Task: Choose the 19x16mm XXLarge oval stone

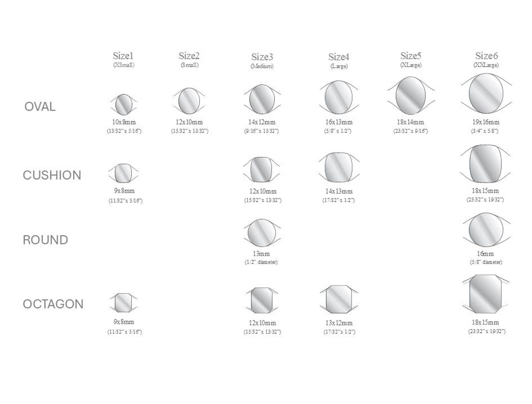Action: pos(486,93)
